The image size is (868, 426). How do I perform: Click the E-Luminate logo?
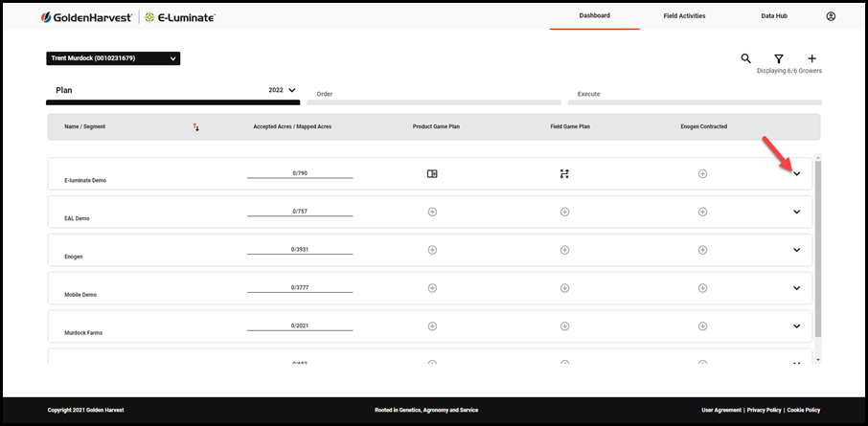click(180, 17)
